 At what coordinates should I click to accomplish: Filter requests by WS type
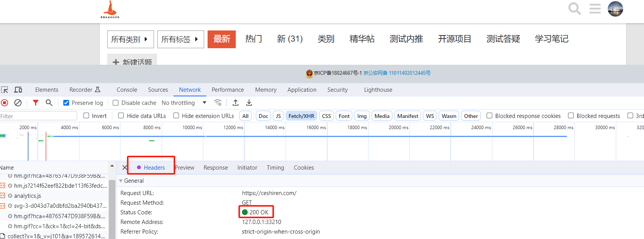pos(430,116)
